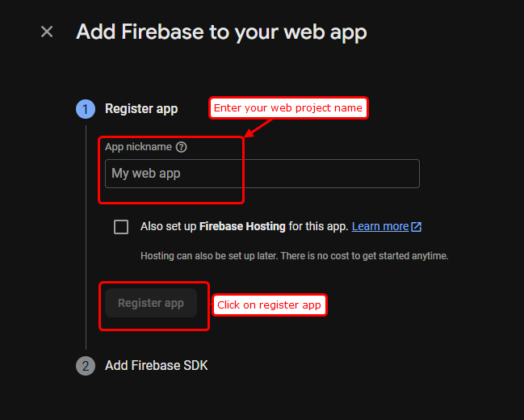Click the step 1 number circle
This screenshot has height=420, width=524.
[86, 109]
